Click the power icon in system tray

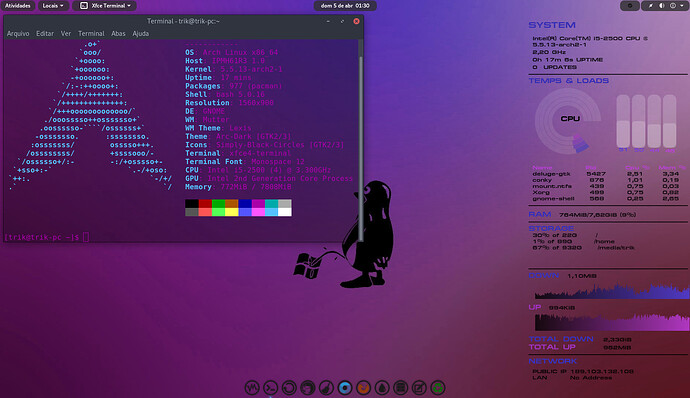coord(673,6)
